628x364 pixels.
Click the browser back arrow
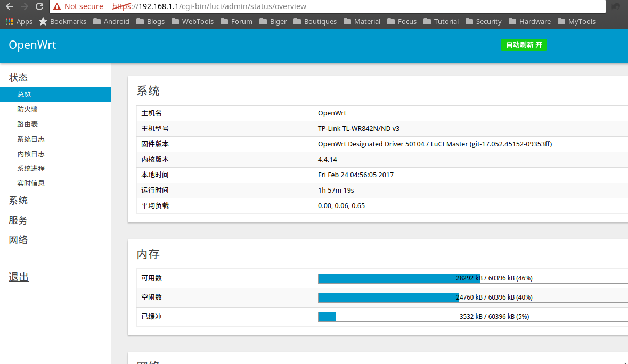[9, 6]
